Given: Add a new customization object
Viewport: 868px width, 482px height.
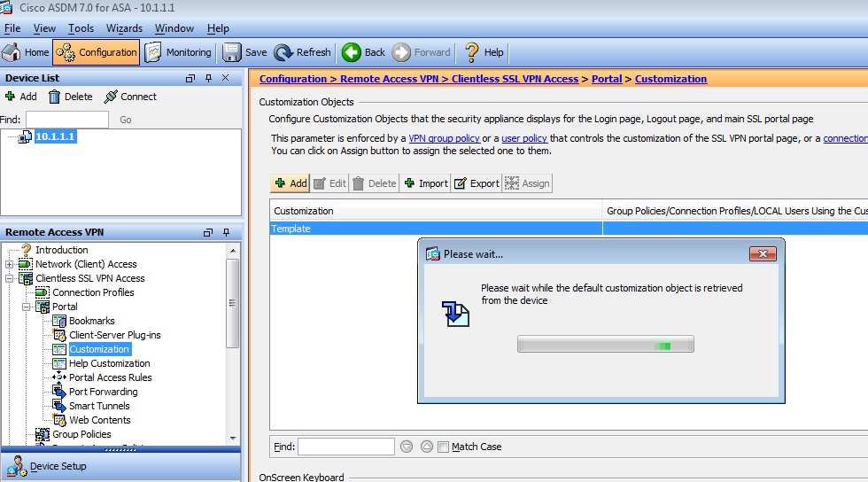Looking at the screenshot, I should point(291,183).
